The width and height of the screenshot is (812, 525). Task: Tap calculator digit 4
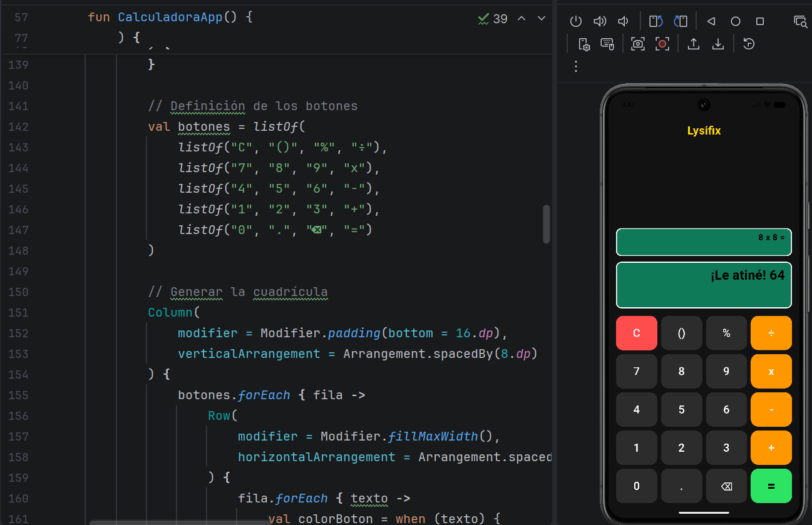pyautogui.click(x=637, y=409)
